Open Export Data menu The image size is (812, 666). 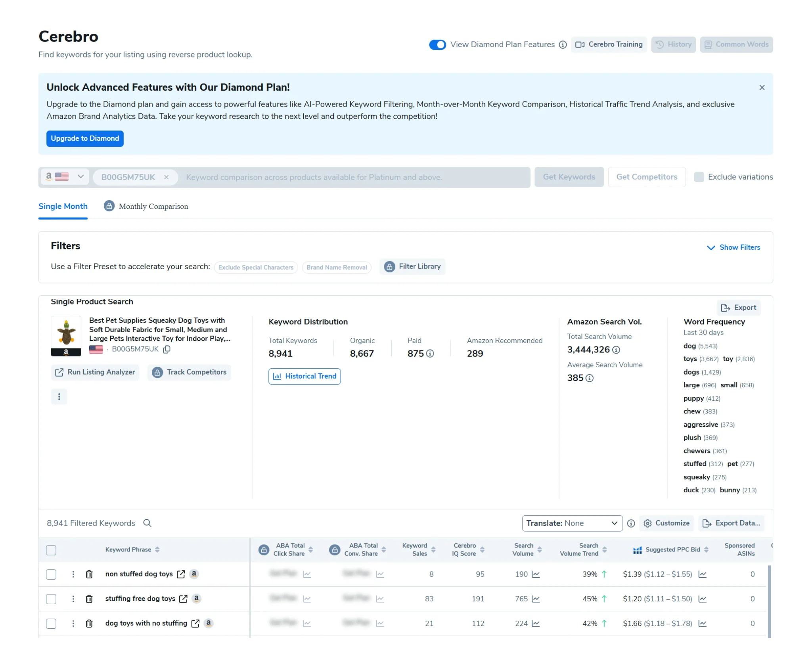click(731, 523)
